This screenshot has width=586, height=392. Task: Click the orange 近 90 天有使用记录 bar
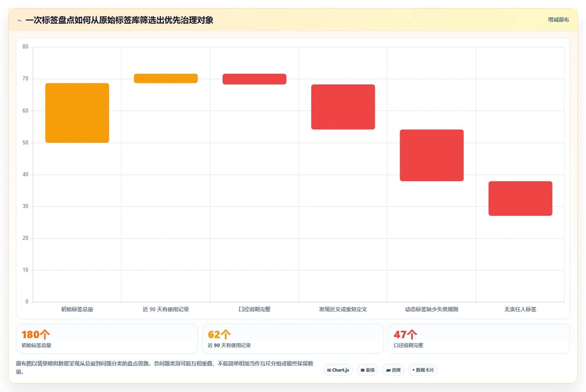(166, 78)
